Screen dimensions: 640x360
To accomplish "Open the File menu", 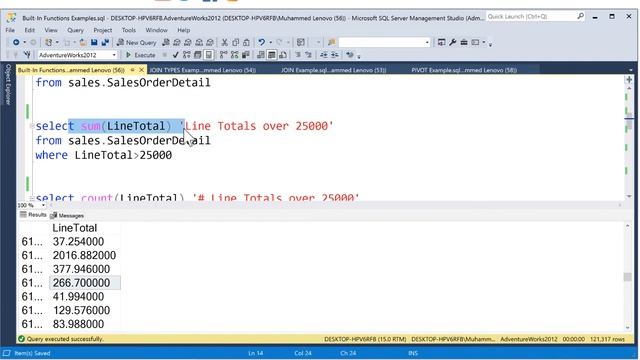I will coord(10,30).
